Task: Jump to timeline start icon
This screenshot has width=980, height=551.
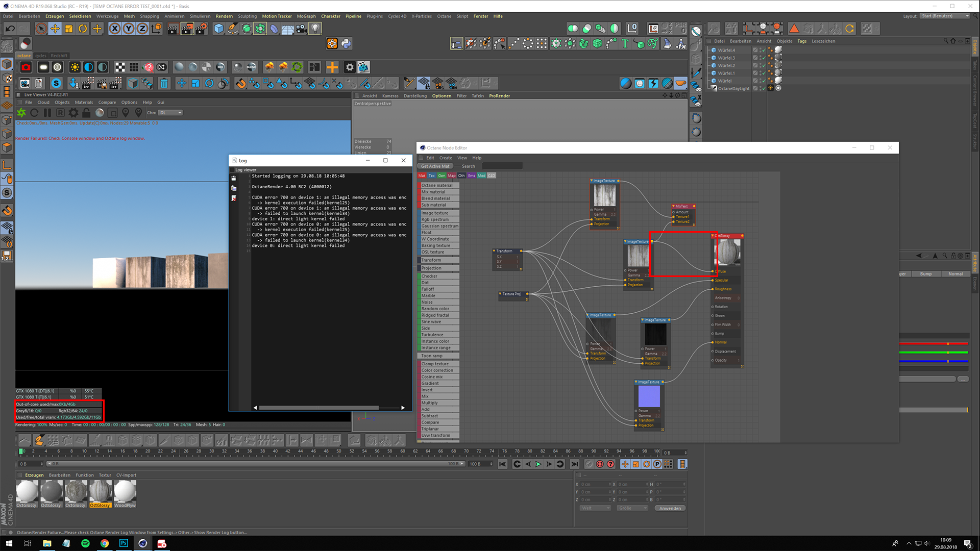Action: 503,464
